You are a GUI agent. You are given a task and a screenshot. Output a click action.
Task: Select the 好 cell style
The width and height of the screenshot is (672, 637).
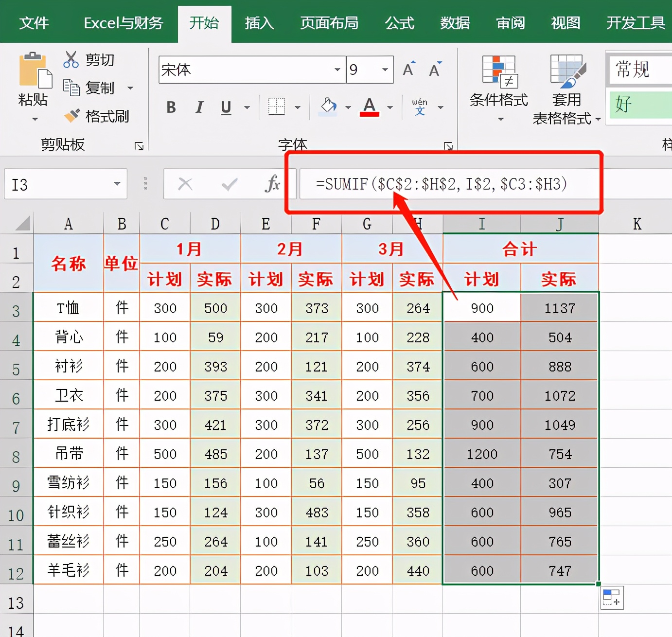point(640,105)
